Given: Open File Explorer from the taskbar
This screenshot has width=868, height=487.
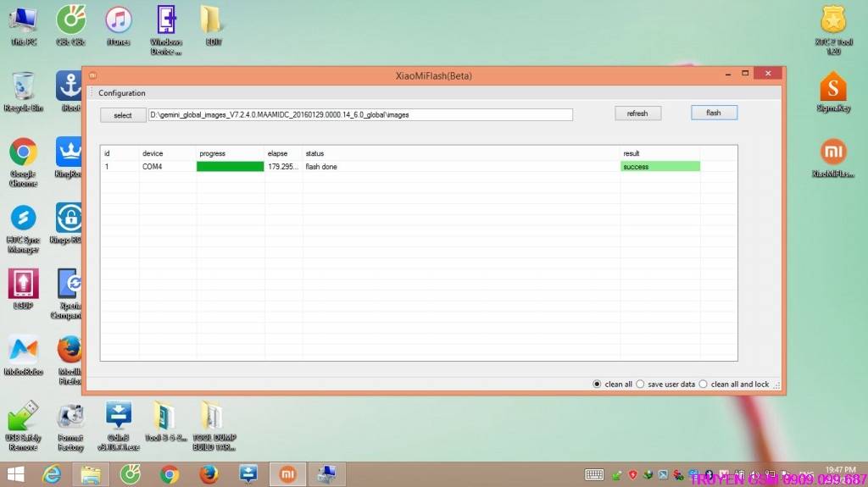Looking at the screenshot, I should tap(91, 475).
